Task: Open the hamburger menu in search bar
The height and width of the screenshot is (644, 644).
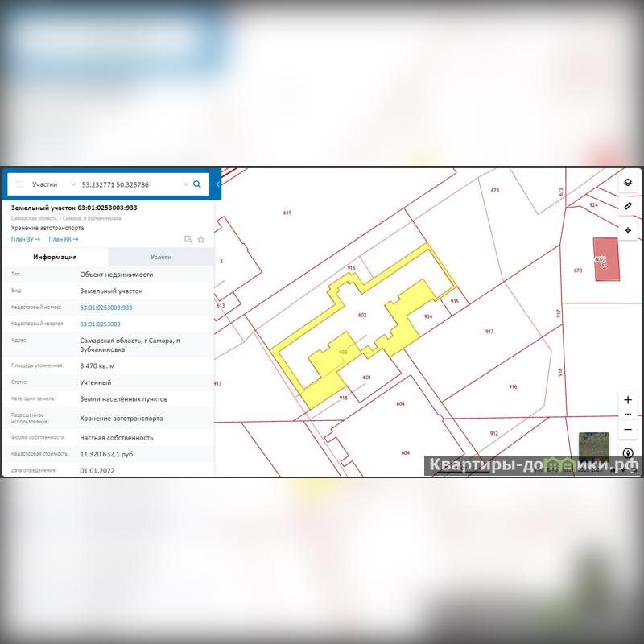Action: 19,184
